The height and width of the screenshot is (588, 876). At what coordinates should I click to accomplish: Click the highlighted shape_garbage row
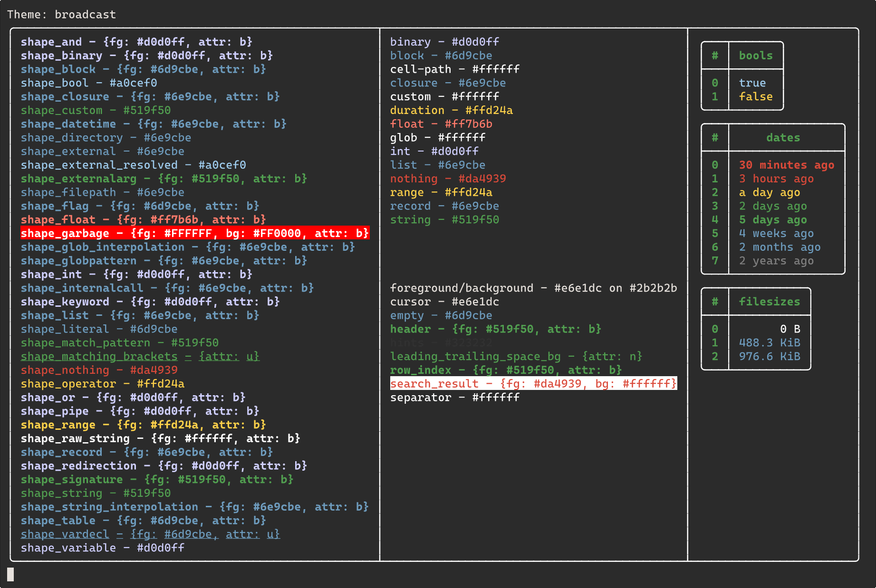195,233
